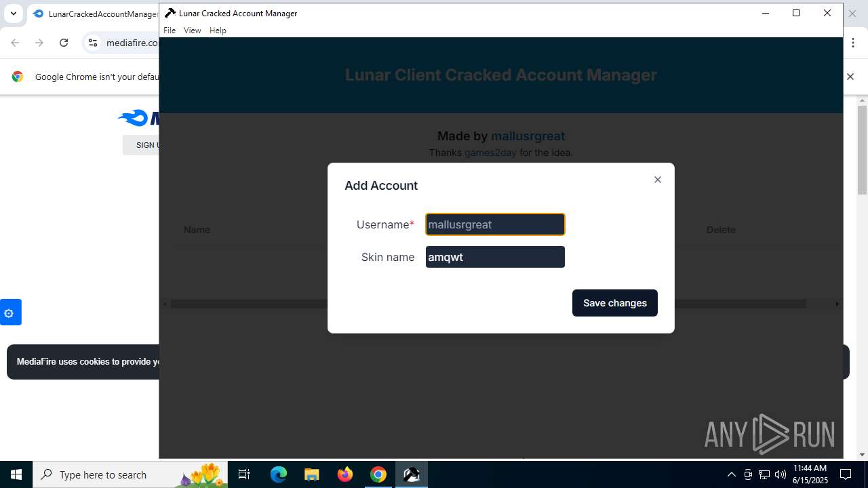Open the View menu
The height and width of the screenshot is (488, 868).
point(193,30)
